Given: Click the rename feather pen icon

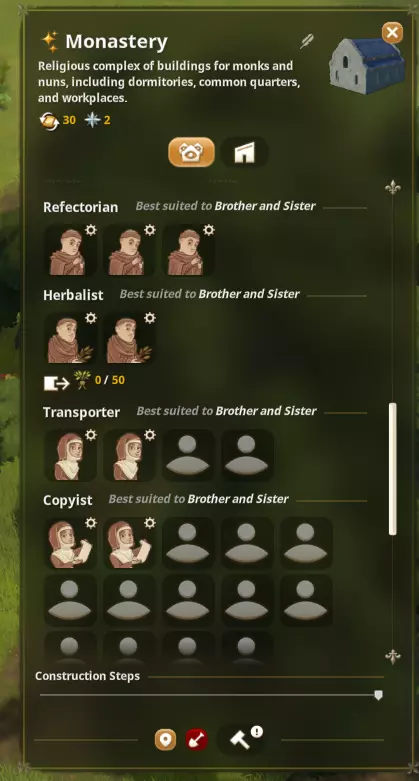Looking at the screenshot, I should [x=306, y=41].
